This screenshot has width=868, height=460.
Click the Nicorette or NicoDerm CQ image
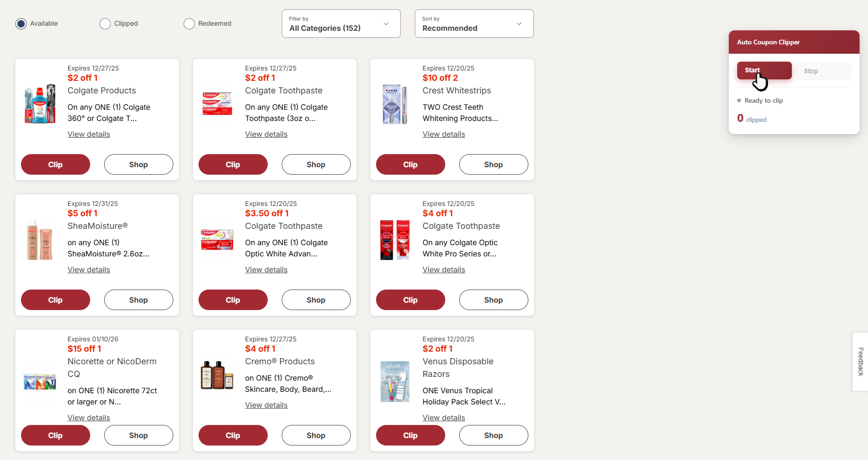point(40,382)
